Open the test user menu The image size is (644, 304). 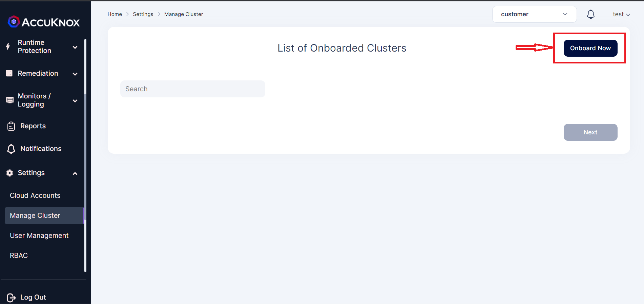pos(621,14)
